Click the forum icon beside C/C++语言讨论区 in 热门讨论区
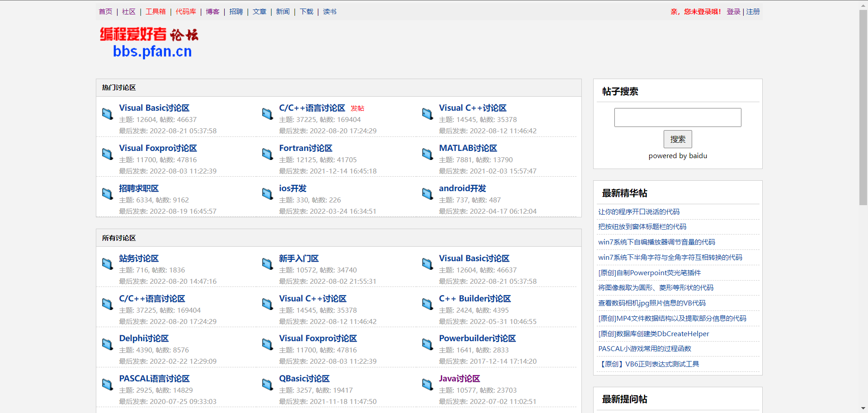 tap(268, 114)
